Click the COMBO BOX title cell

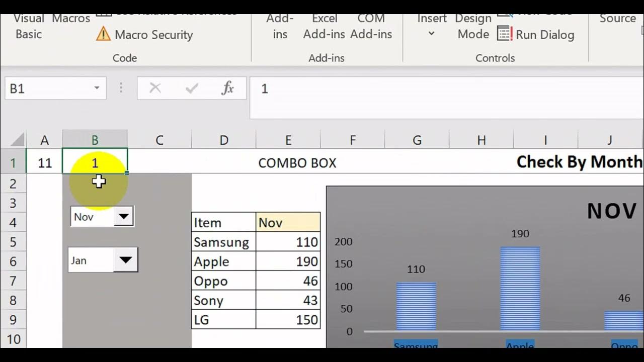tap(297, 163)
